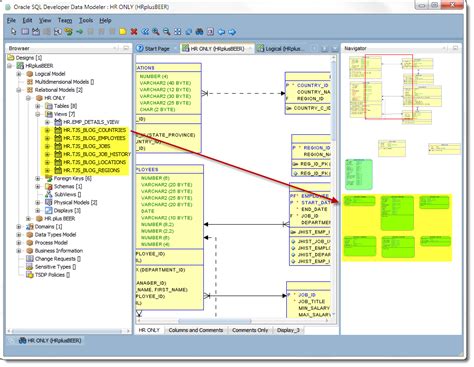
Task: Open the Team menu
Action: point(65,20)
